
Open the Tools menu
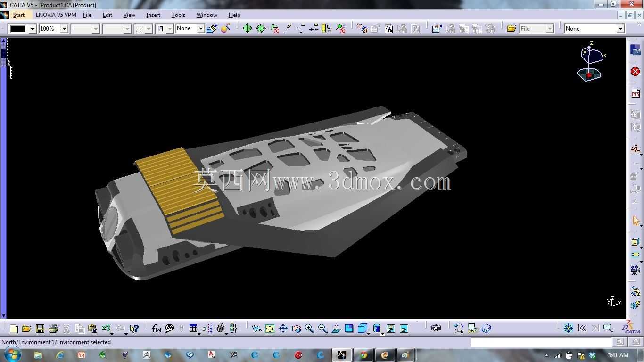pyautogui.click(x=178, y=15)
